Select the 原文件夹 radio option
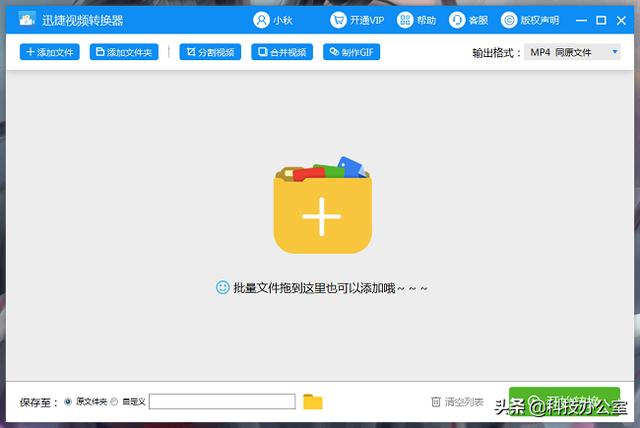640x428 pixels. [x=68, y=402]
